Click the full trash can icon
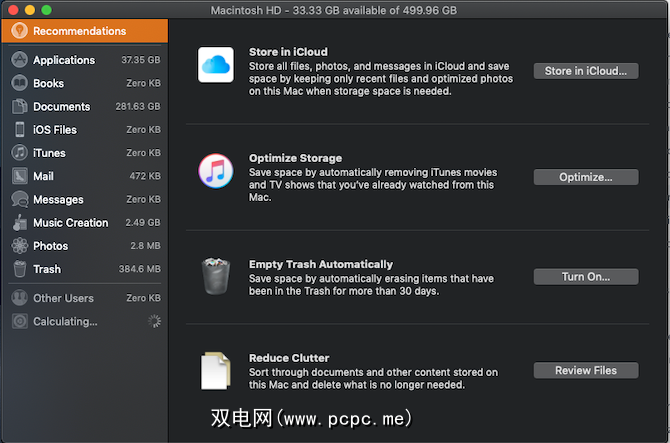The height and width of the screenshot is (443, 670). (x=215, y=277)
